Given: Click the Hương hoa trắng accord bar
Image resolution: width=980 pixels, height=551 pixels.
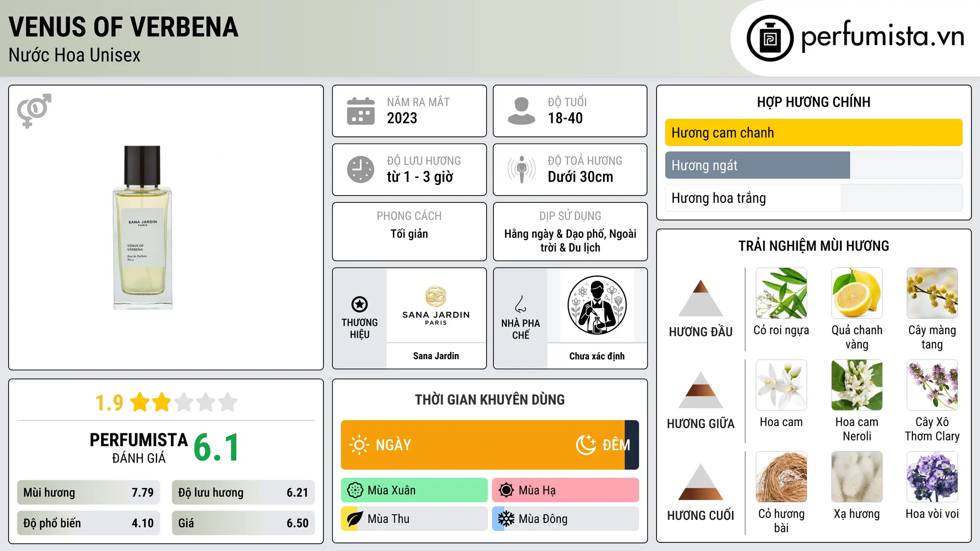Looking at the screenshot, I should [x=813, y=198].
